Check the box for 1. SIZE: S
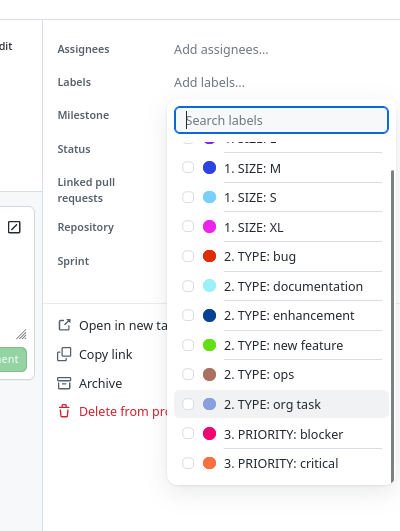The height and width of the screenshot is (531, 400). click(188, 197)
